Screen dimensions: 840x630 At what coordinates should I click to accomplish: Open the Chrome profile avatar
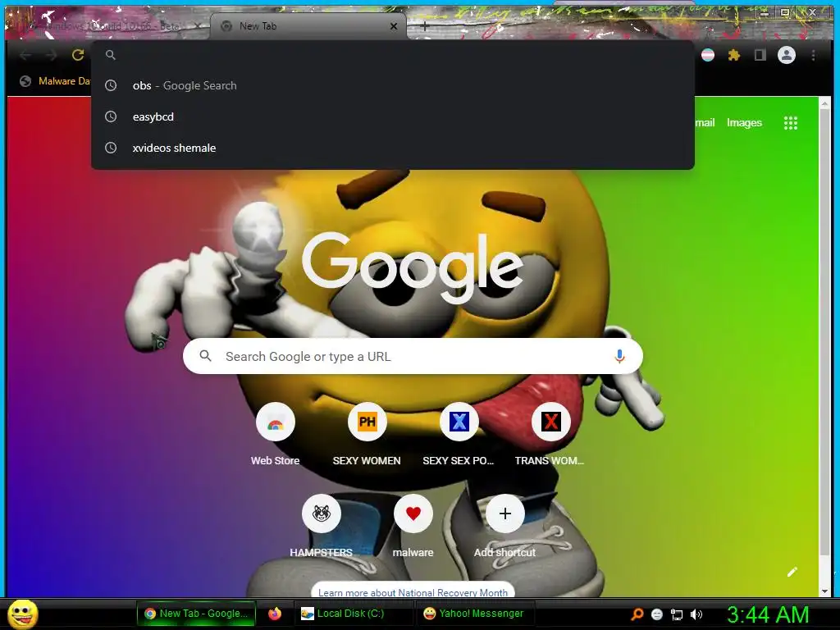coord(787,55)
